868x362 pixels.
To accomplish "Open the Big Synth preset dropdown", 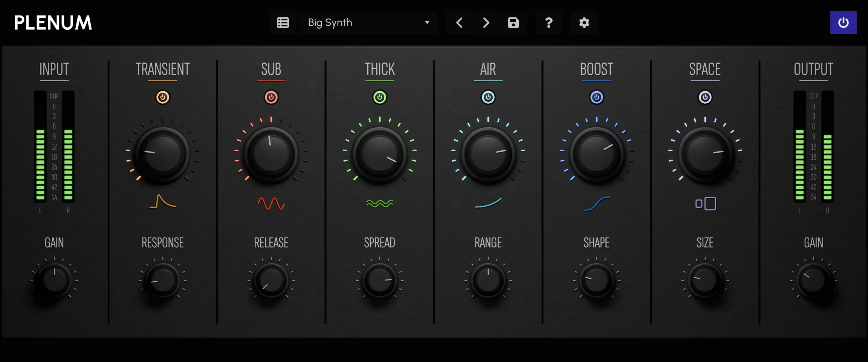I will pos(369,23).
